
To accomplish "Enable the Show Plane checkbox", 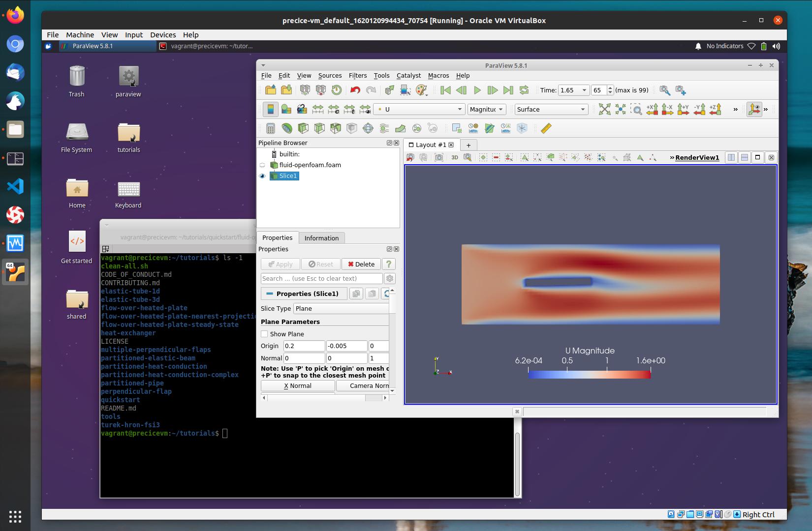I will 265,334.
